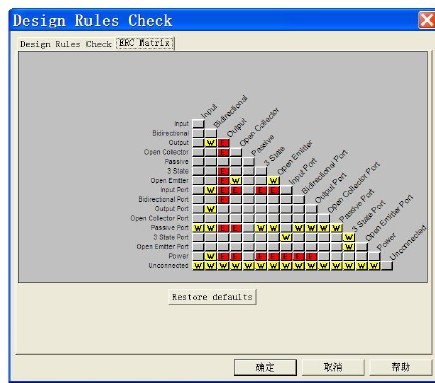Click the gray Unconnected-to-Unconnected matrix cell
Screen dimensions: 435x383
387,266
